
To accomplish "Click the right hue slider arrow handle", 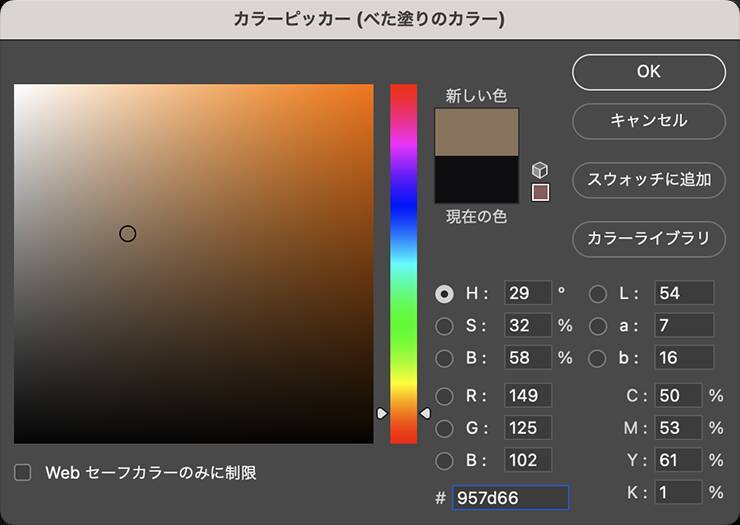I will (425, 413).
